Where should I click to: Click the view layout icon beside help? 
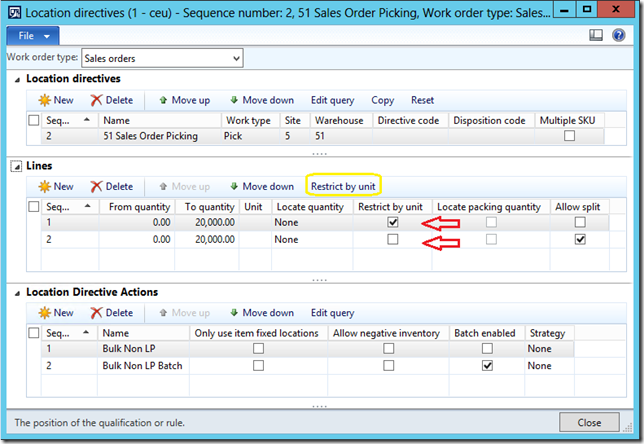point(597,35)
